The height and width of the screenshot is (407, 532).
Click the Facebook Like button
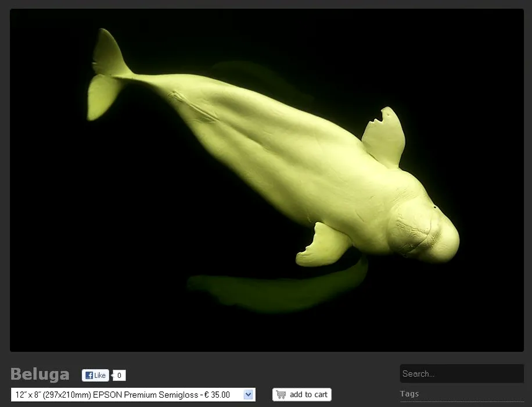tap(95, 376)
